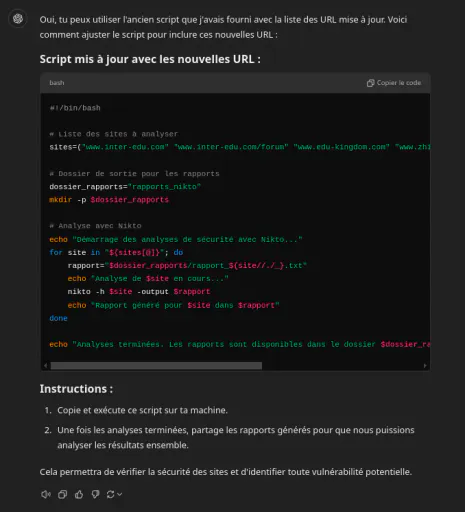Click the 'mkdir -p $dossier_rapports' code line
Viewport: 465px width, 512px height.
click(x=109, y=200)
